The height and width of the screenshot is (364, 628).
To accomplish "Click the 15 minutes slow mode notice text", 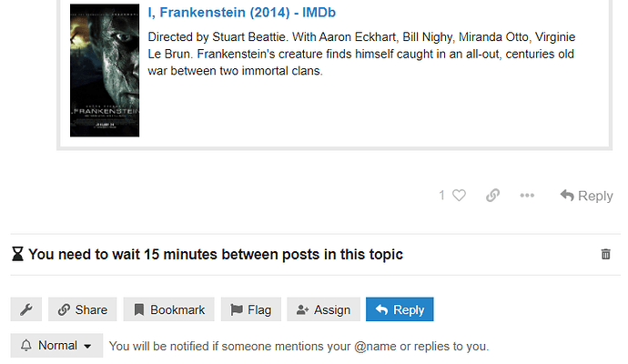I will click(216, 255).
